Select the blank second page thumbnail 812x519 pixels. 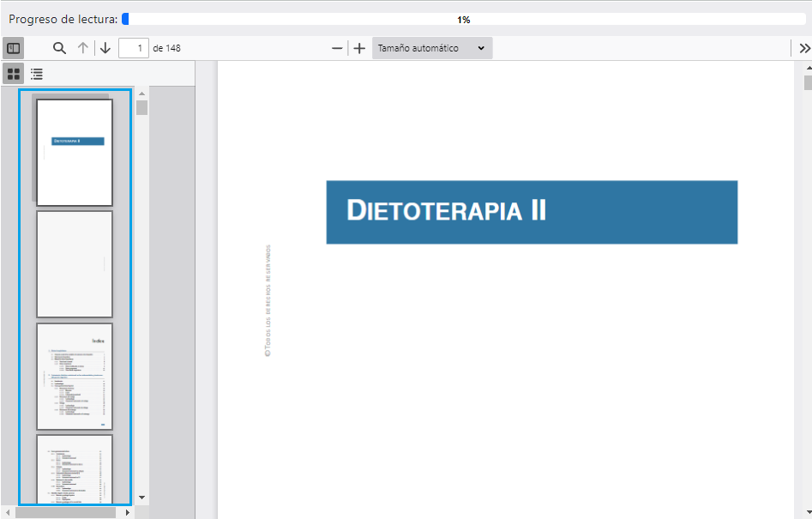(x=75, y=264)
